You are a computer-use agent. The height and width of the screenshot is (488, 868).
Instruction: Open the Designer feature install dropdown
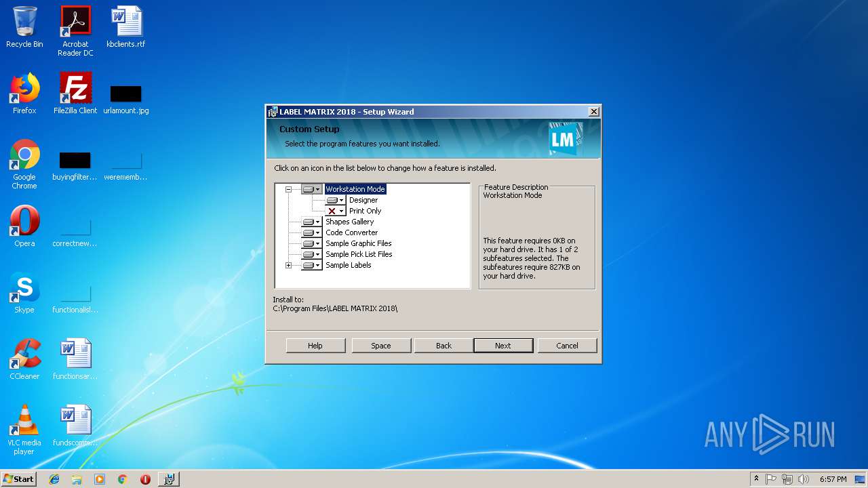(x=336, y=201)
